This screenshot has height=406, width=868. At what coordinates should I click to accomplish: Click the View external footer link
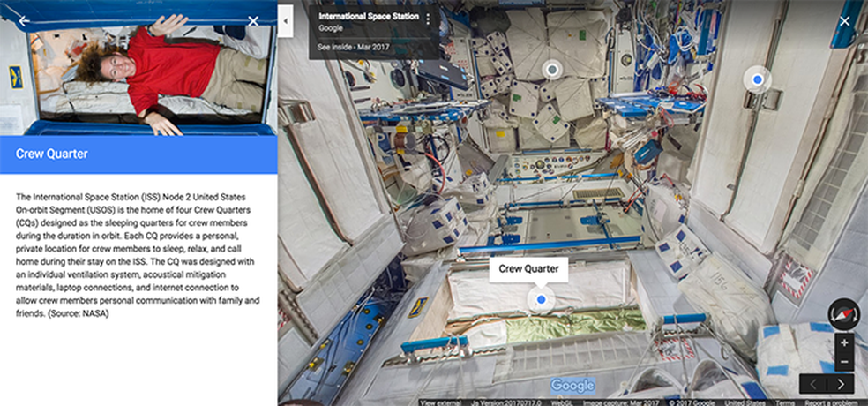click(441, 402)
